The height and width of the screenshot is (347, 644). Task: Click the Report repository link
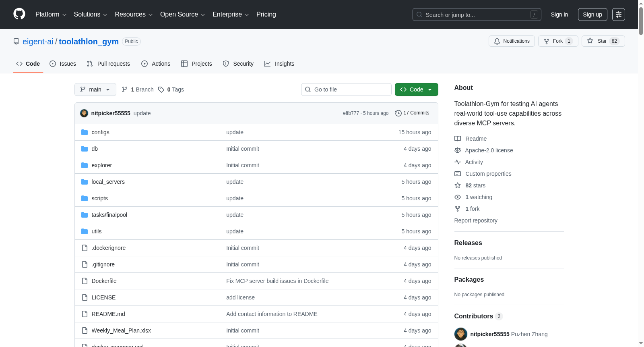click(x=476, y=220)
